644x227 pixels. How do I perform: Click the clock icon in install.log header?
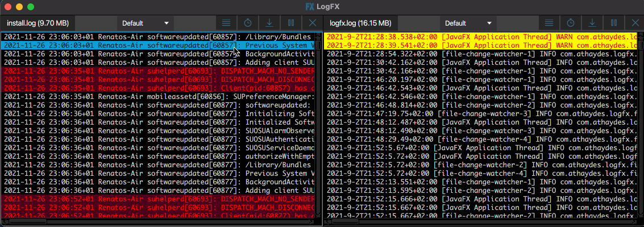248,23
